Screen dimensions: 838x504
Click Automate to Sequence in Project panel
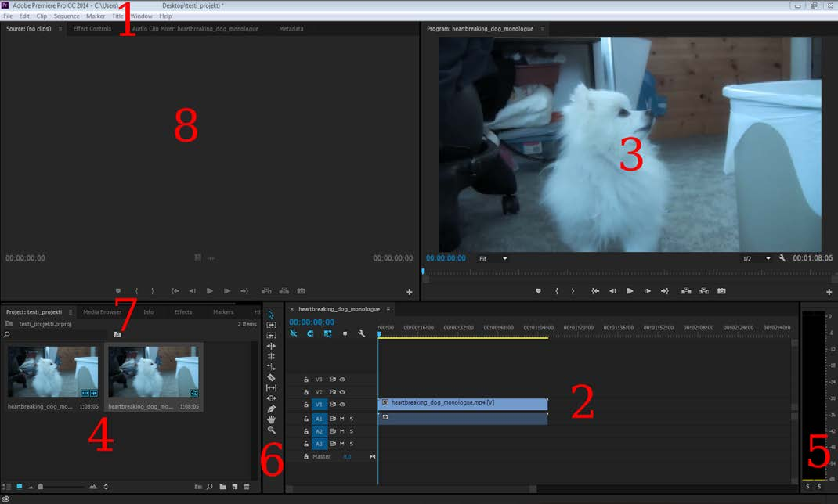[198, 487]
